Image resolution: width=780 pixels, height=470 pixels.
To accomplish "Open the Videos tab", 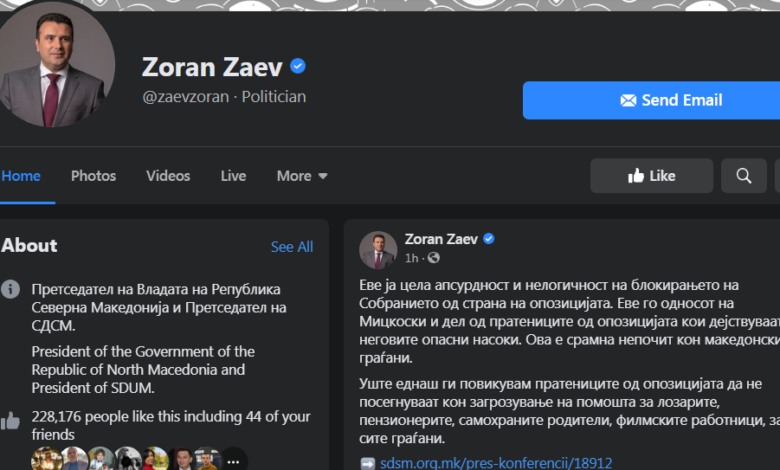I will 168,176.
